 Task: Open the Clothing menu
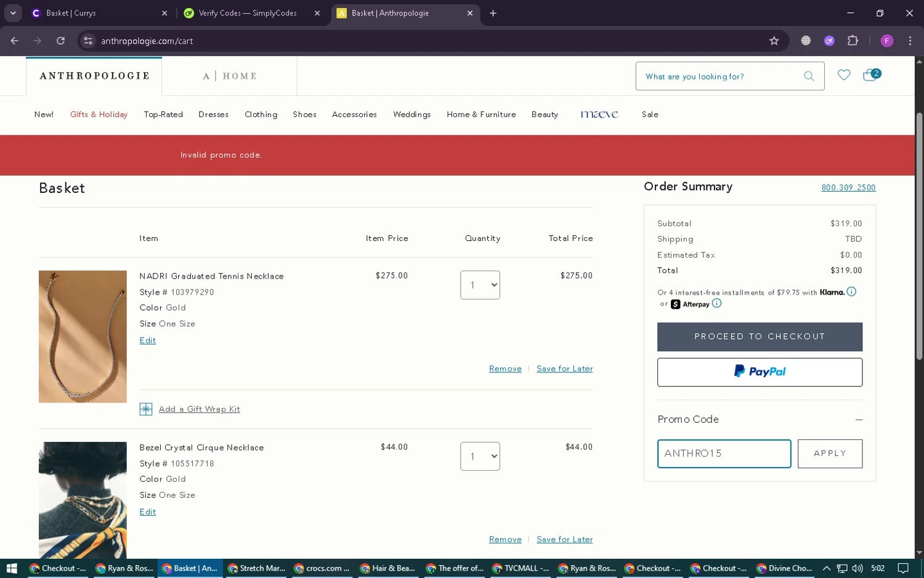pos(261,115)
